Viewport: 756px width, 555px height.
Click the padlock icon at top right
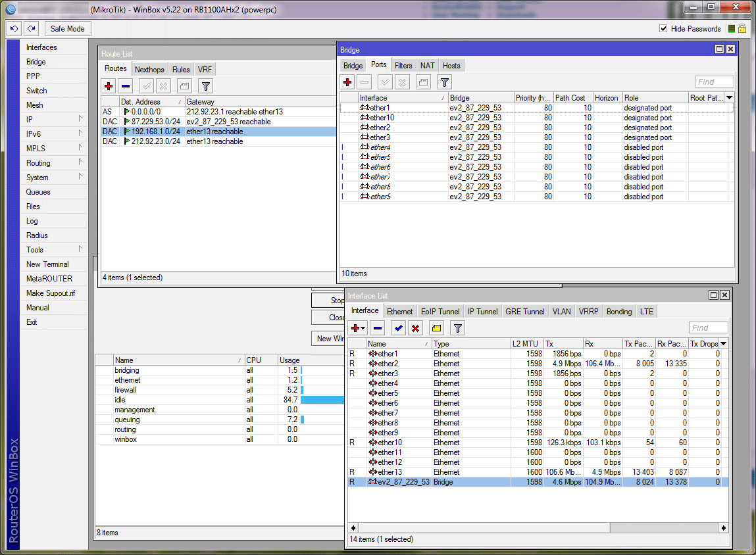coord(742,29)
